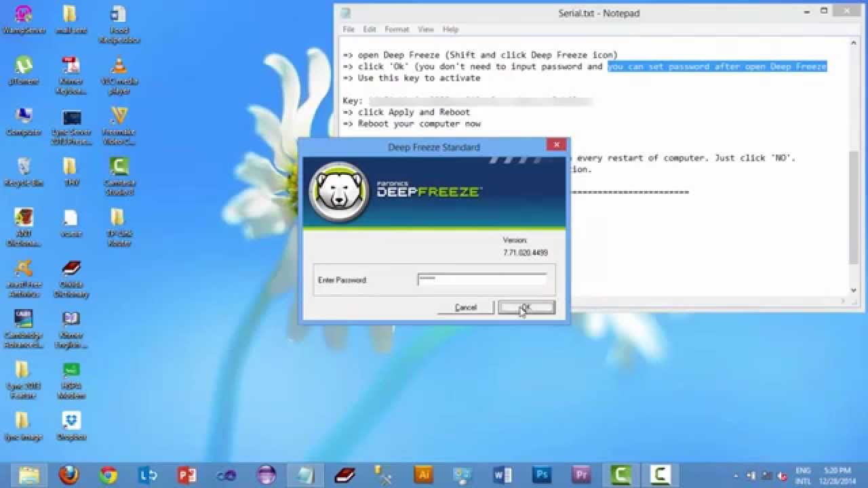Click the 'Reboot your computer now' line
Image resolution: width=868 pixels, height=488 pixels.
pos(412,123)
